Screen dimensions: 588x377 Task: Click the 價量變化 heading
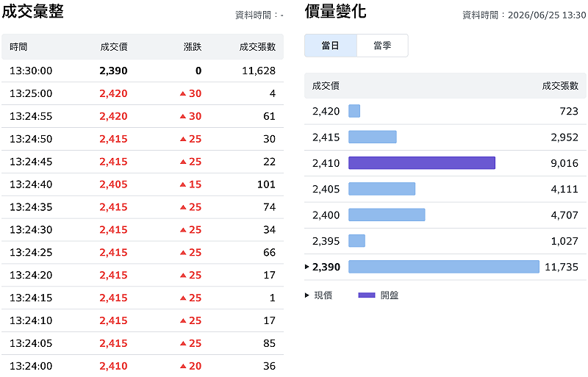335,11
